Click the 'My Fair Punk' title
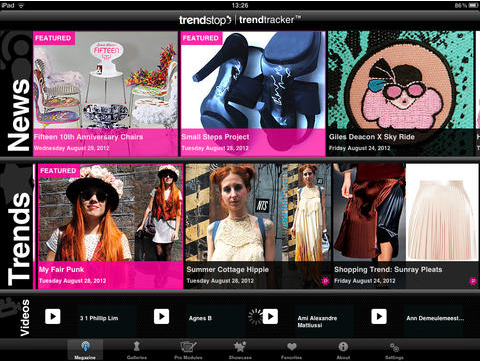This screenshot has width=481, height=362. pyautogui.click(x=61, y=269)
